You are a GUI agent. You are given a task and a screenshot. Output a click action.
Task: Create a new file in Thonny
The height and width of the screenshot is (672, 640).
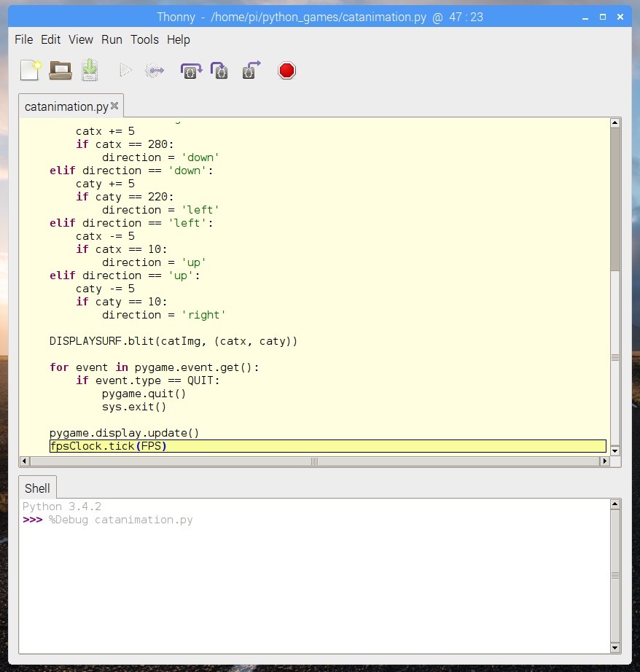pos(30,71)
